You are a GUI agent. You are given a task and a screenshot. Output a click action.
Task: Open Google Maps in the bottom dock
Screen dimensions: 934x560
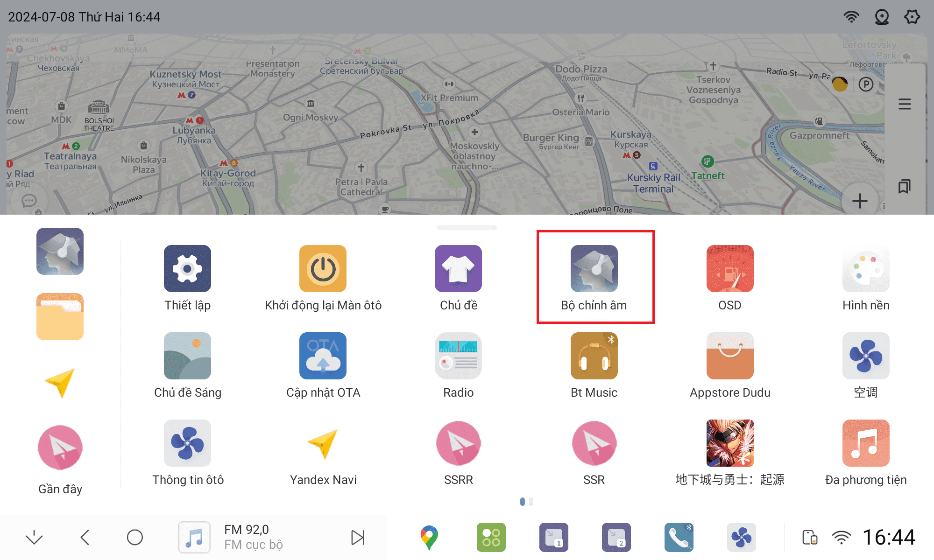[429, 537]
